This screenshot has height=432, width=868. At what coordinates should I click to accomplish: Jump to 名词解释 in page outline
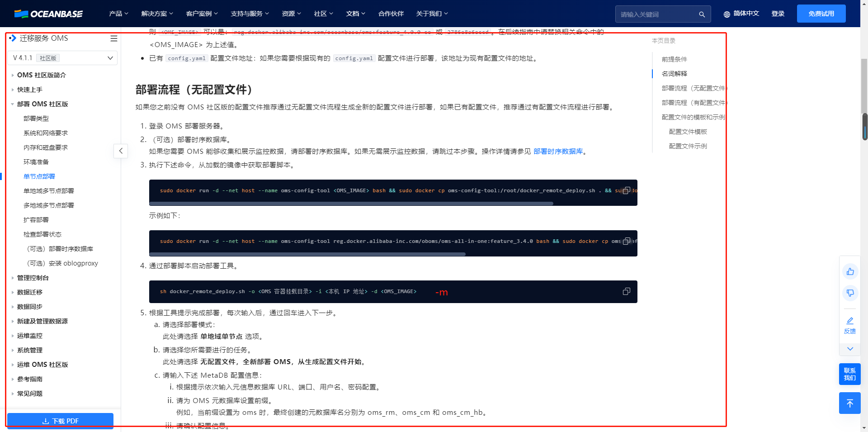(x=675, y=74)
